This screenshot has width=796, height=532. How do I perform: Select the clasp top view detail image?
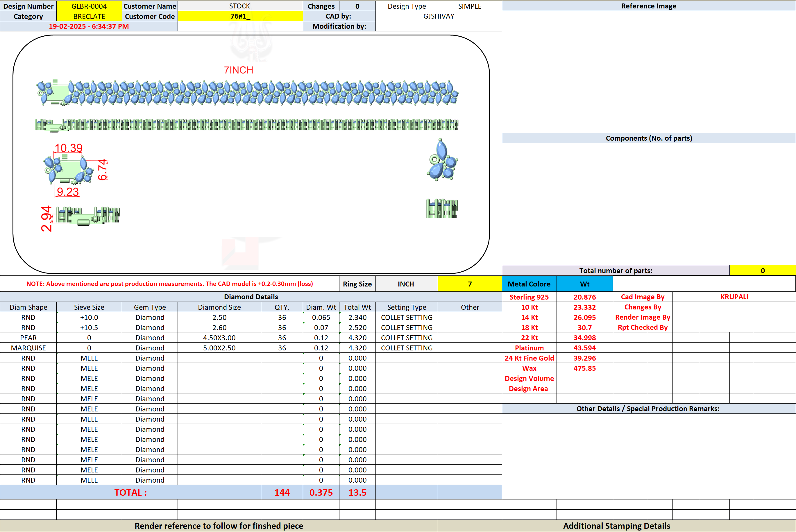(69, 170)
